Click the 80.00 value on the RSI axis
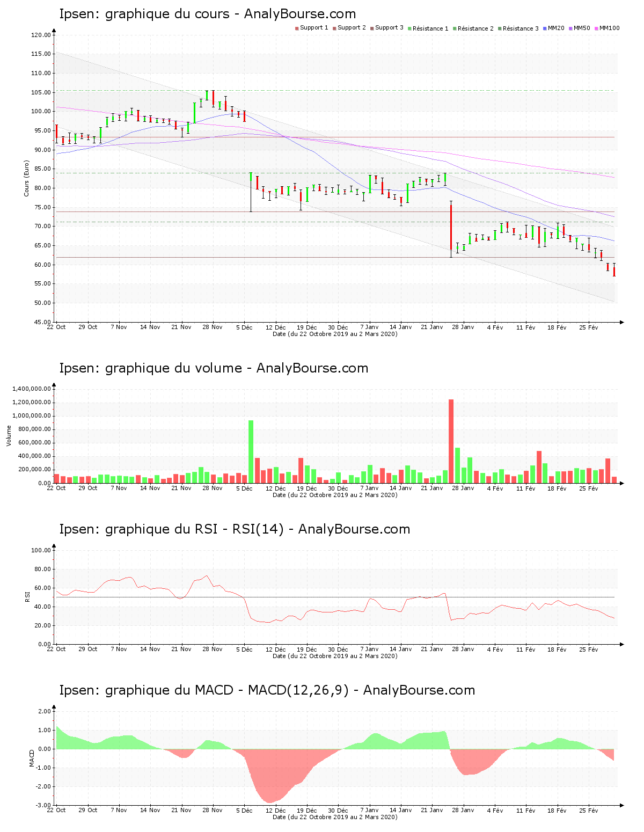Screen dimensions: 644x832 (41, 569)
